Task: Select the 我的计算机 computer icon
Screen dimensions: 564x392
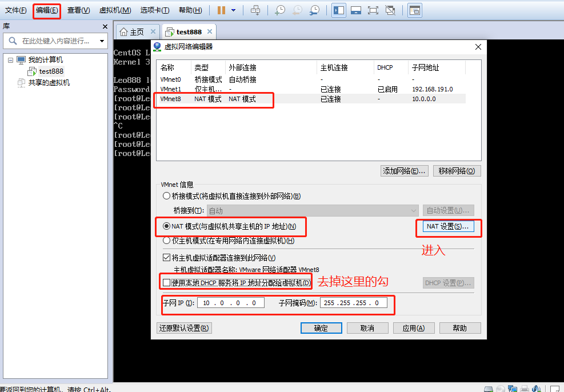Action: pyautogui.click(x=21, y=60)
